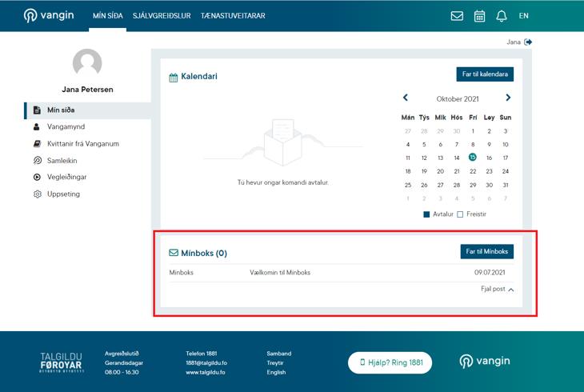584x392 pixels.
Task: Open the SJÁLVGREIÐSLUR menu
Action: [x=162, y=16]
